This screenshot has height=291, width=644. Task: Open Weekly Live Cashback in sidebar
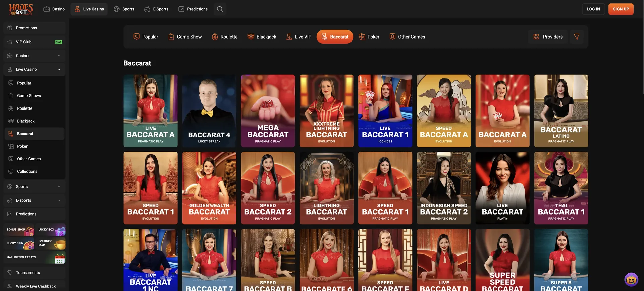point(35,286)
